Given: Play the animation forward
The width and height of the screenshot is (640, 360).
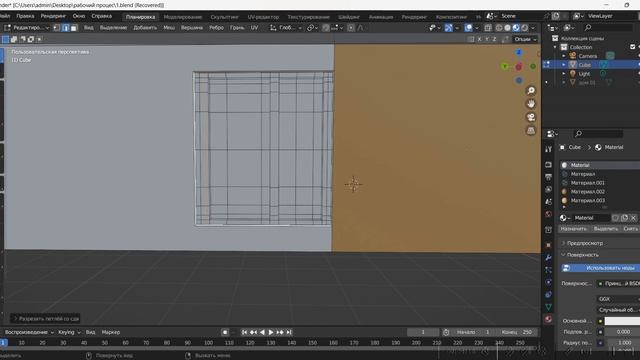Looking at the screenshot, I should [x=271, y=332].
